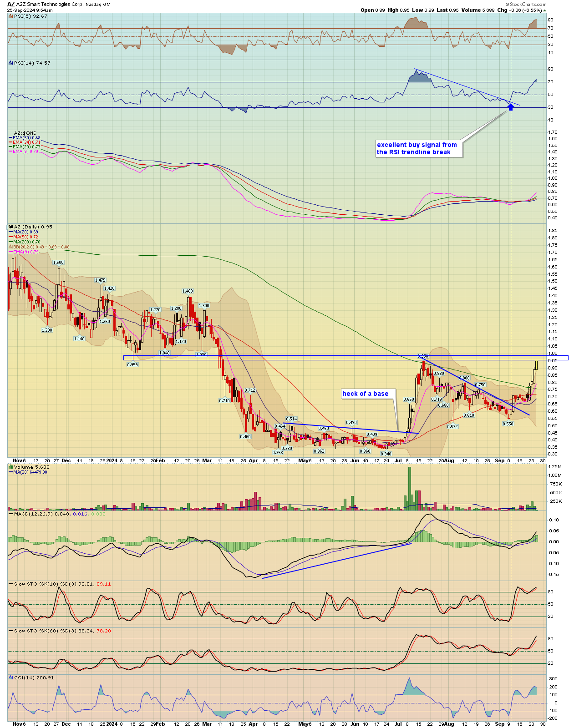Click the 1.475 price label
Image resolution: width=569 pixels, height=728 pixels.
[x=100, y=280]
